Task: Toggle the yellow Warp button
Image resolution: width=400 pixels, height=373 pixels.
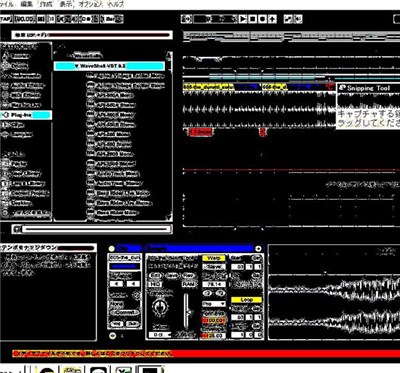Action: click(214, 258)
